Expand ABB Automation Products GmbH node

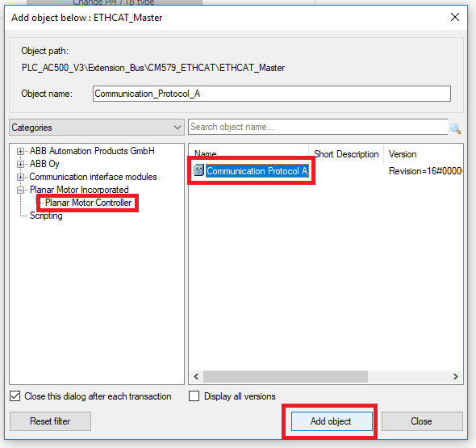click(20, 151)
